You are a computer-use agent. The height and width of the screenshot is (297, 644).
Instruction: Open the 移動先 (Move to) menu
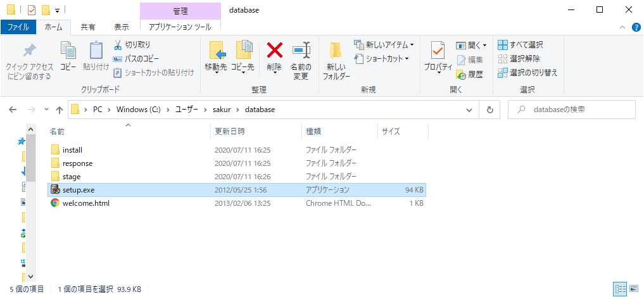(216, 58)
